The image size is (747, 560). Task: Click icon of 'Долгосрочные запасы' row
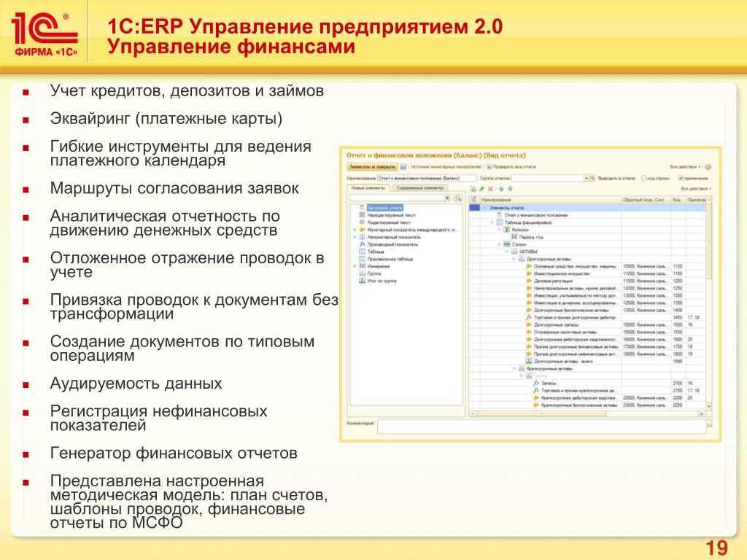coord(529,324)
